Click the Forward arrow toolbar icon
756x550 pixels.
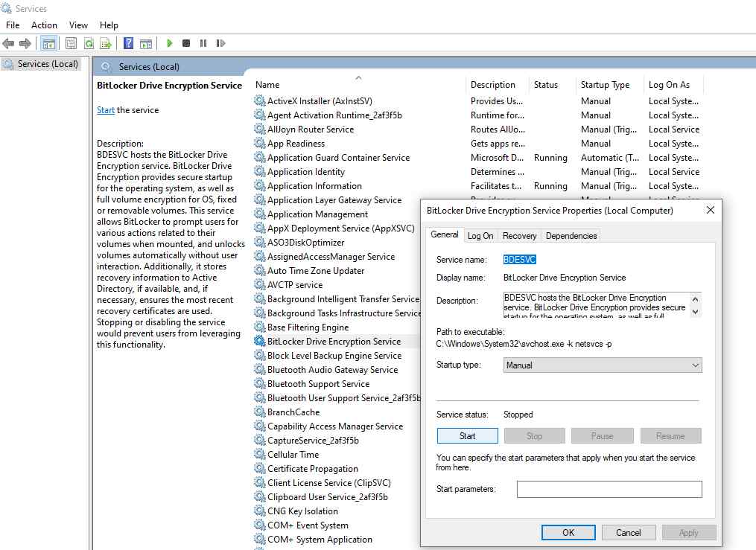[25, 43]
